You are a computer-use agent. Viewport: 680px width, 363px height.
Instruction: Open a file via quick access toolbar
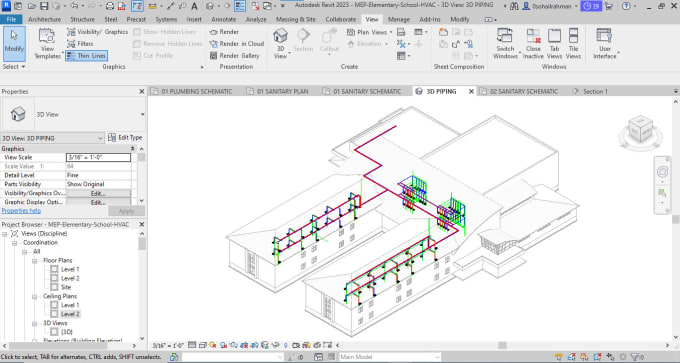(32, 6)
